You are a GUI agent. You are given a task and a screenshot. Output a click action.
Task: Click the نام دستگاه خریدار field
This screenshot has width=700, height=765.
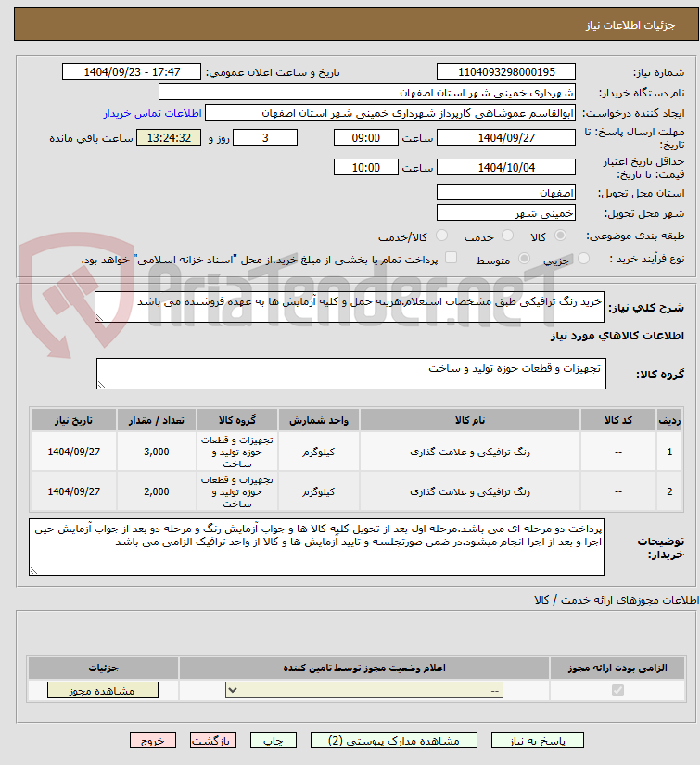click(367, 92)
